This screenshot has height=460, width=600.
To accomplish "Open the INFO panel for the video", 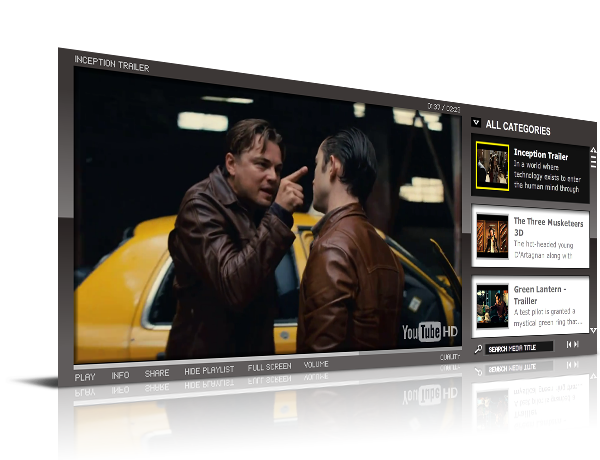I will pyautogui.click(x=120, y=375).
